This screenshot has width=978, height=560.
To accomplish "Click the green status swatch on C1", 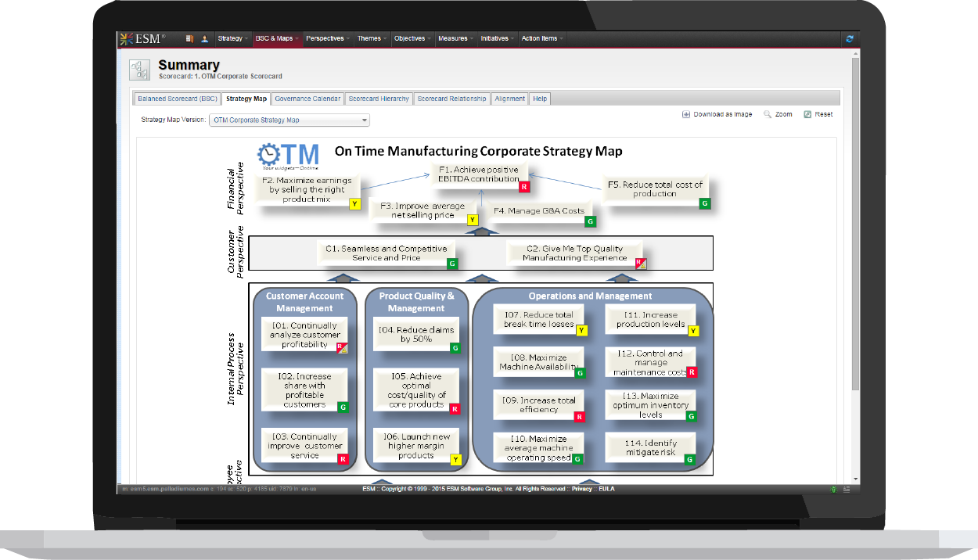I will point(451,263).
